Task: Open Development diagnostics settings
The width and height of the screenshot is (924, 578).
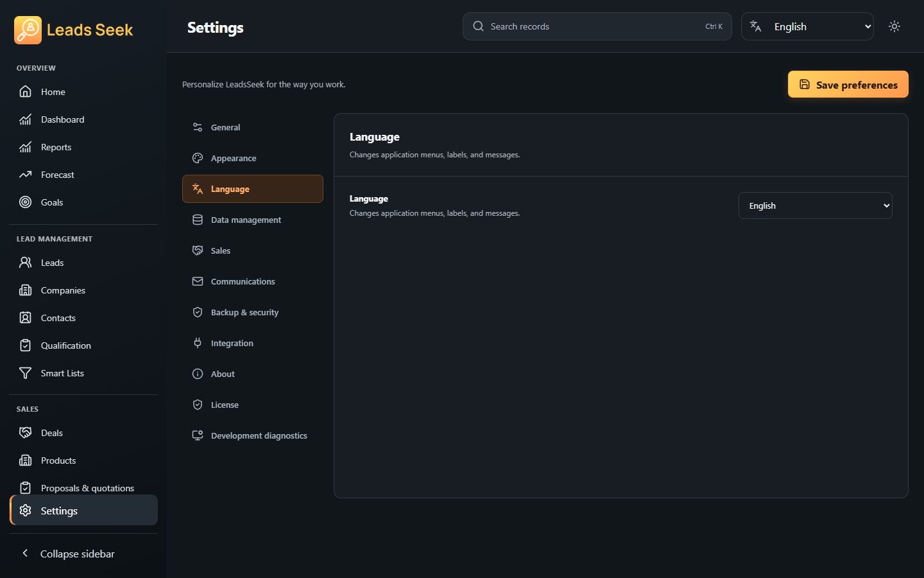Action: (253, 435)
